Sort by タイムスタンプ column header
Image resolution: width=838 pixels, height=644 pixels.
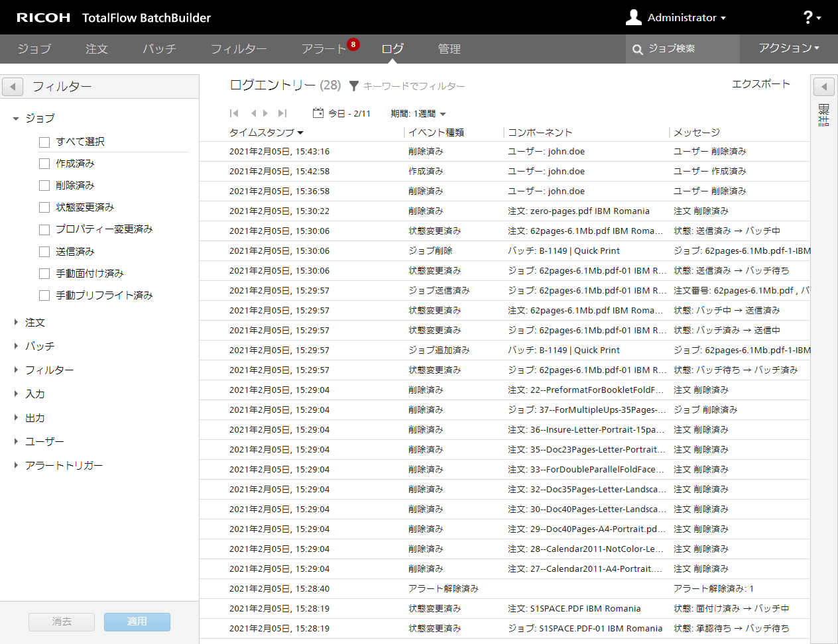(265, 133)
